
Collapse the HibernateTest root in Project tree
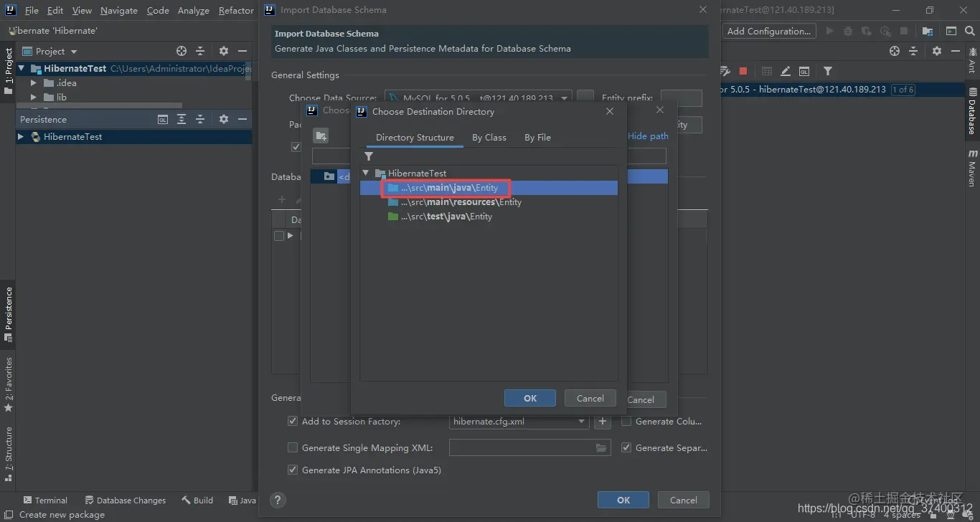coord(22,68)
